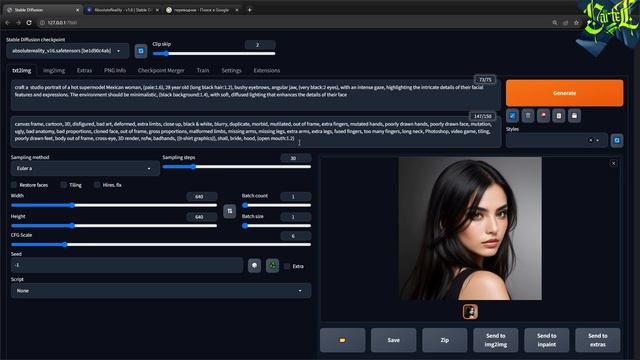
Task: Open the Sampling method dropdown
Action: click(85, 168)
